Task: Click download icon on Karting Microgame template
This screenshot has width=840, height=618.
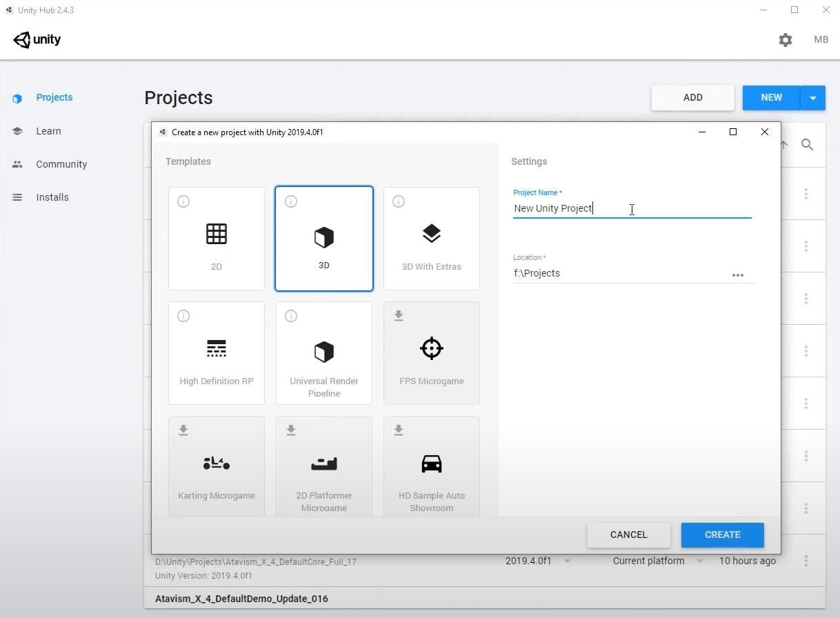Action: point(183,430)
